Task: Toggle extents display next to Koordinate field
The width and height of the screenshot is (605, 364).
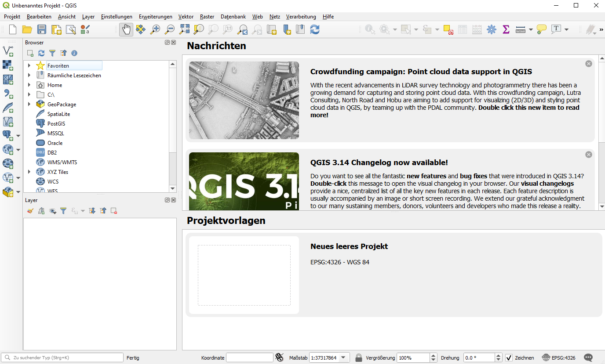Action: click(280, 357)
